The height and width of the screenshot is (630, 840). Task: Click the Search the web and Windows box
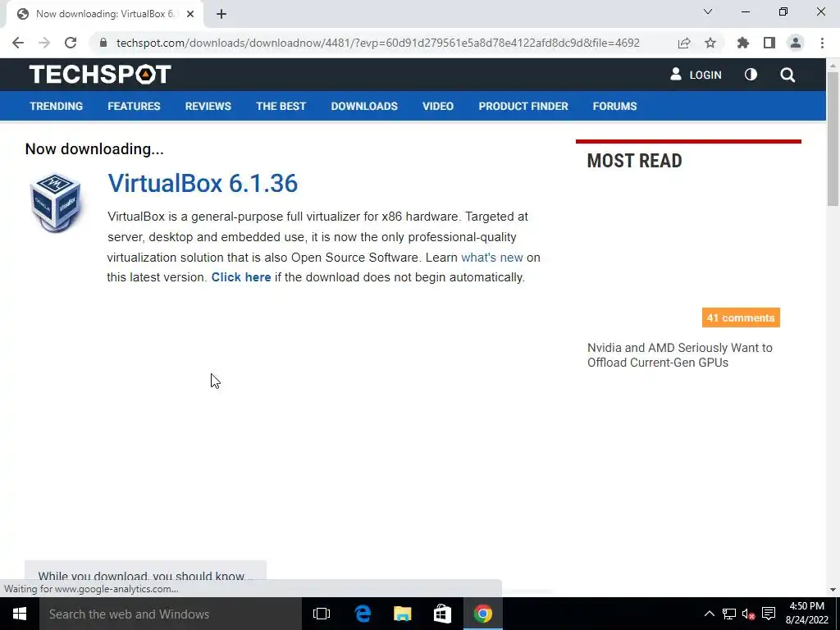(x=171, y=614)
